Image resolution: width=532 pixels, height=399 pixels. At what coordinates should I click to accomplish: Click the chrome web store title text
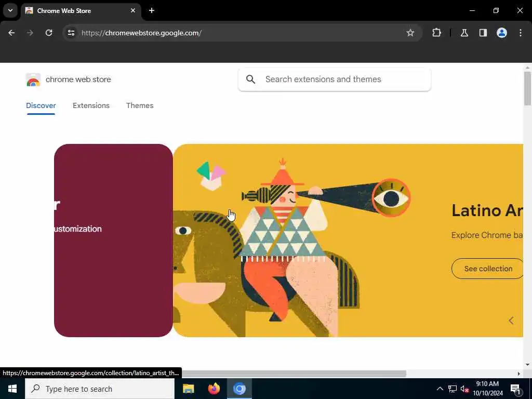click(x=78, y=79)
